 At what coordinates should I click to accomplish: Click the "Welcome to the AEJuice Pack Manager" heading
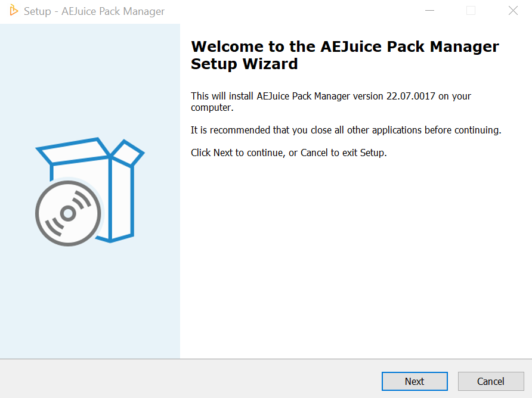[345, 46]
